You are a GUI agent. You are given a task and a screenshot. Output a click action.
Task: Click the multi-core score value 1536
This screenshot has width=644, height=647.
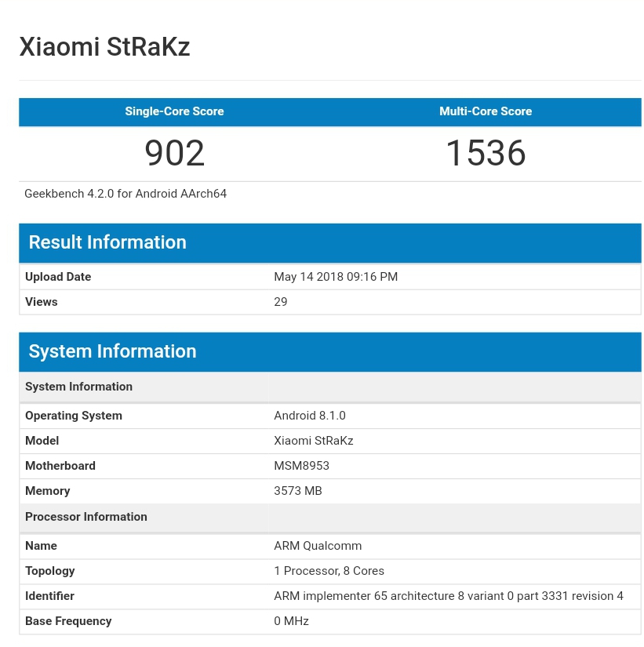click(x=486, y=153)
